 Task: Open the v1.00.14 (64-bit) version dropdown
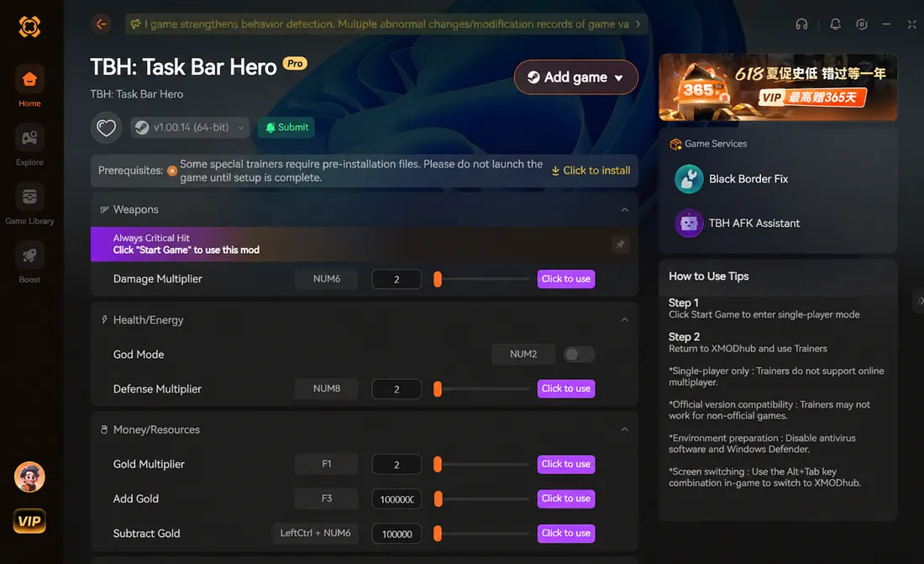click(x=190, y=128)
